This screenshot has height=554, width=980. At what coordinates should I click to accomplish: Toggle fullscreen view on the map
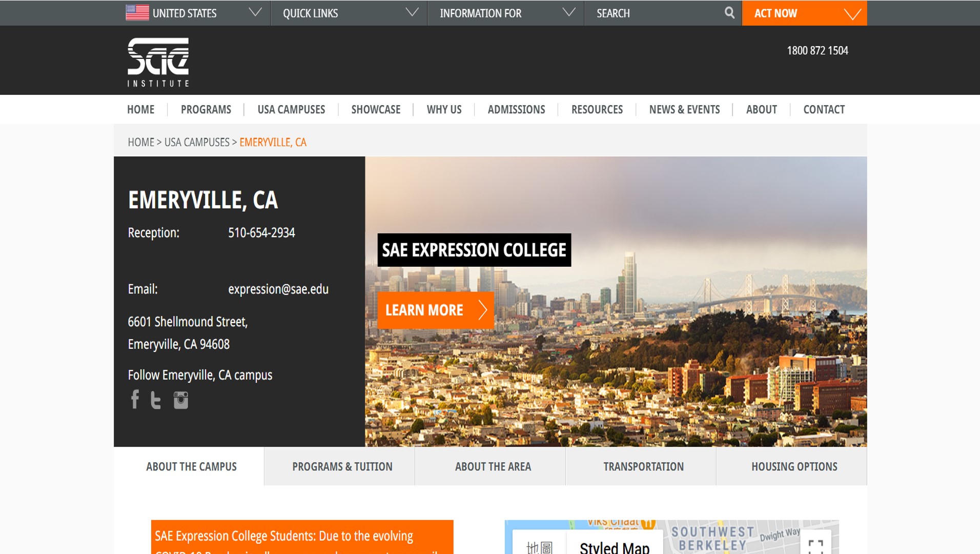click(x=815, y=546)
